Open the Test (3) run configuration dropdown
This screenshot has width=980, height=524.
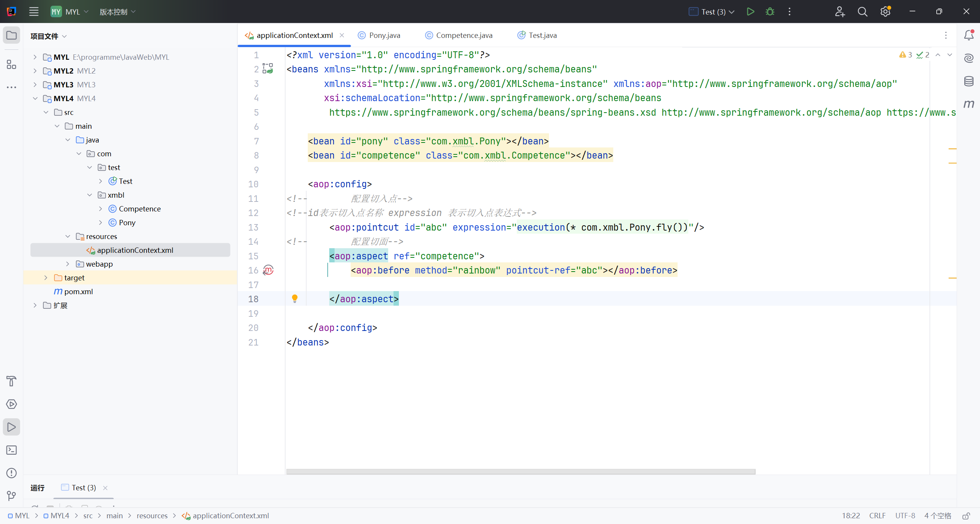point(712,11)
